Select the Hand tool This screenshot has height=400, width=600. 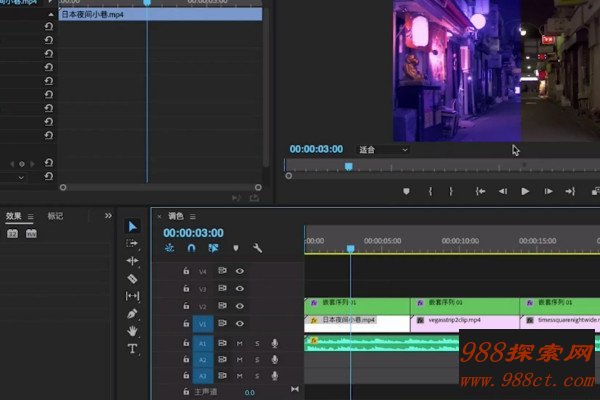click(x=132, y=331)
